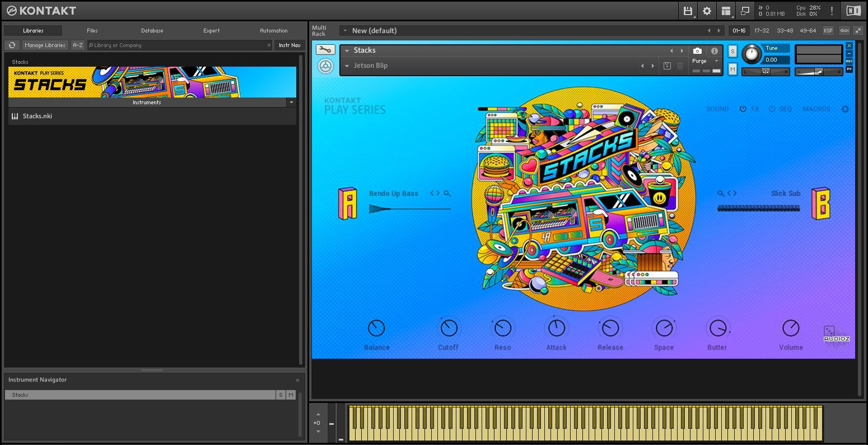Switch to the Libraries tab

click(x=33, y=31)
